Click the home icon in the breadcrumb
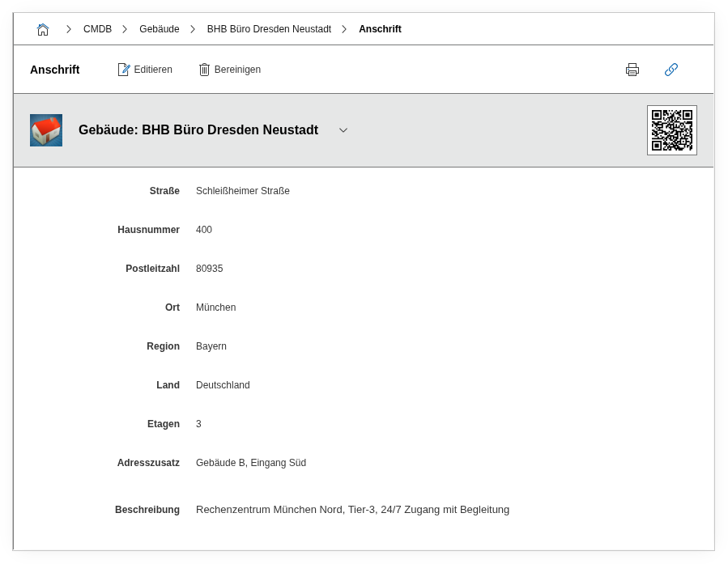This screenshot has height=564, width=728. click(43, 29)
